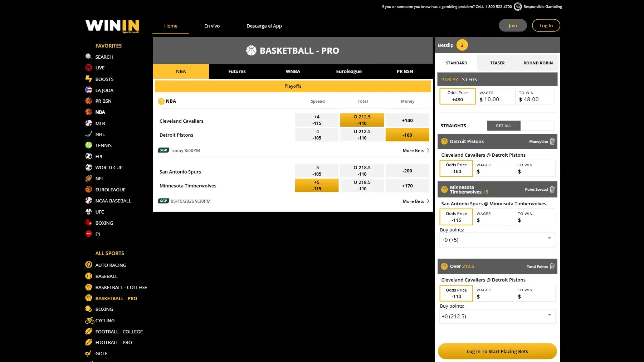
Task: Select the Teaser betslip tab
Action: pos(497,63)
